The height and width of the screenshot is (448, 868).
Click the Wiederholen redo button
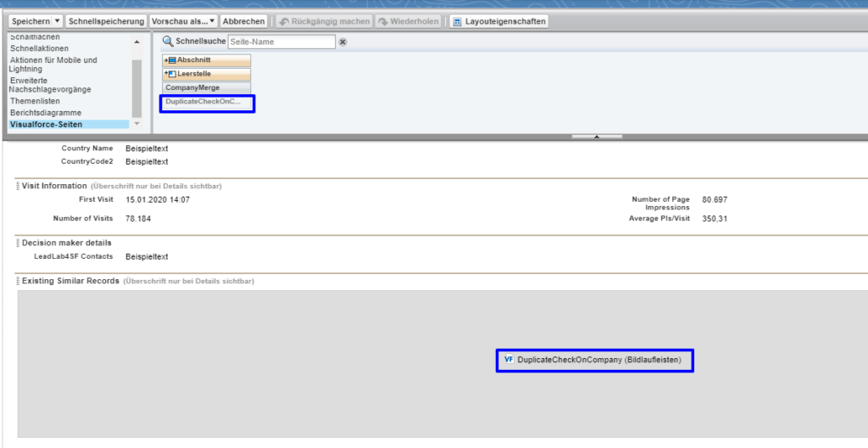tap(409, 21)
